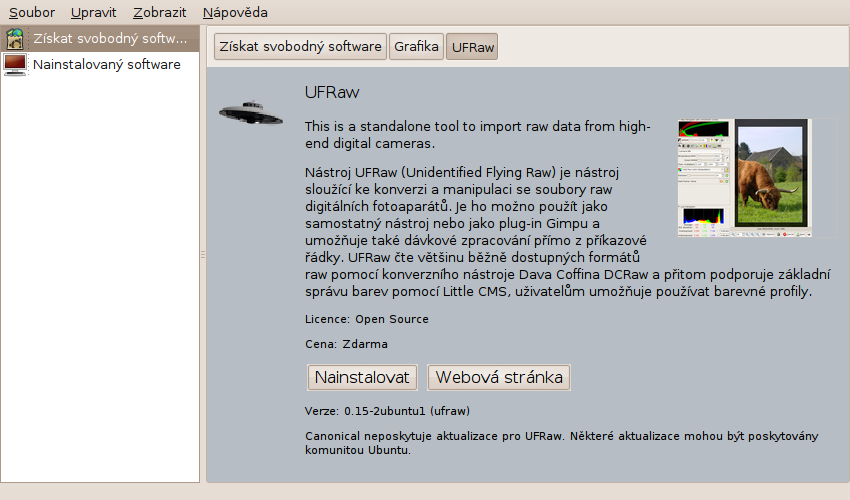Open the Upravit menu
The height and width of the screenshot is (500, 850).
pos(93,12)
